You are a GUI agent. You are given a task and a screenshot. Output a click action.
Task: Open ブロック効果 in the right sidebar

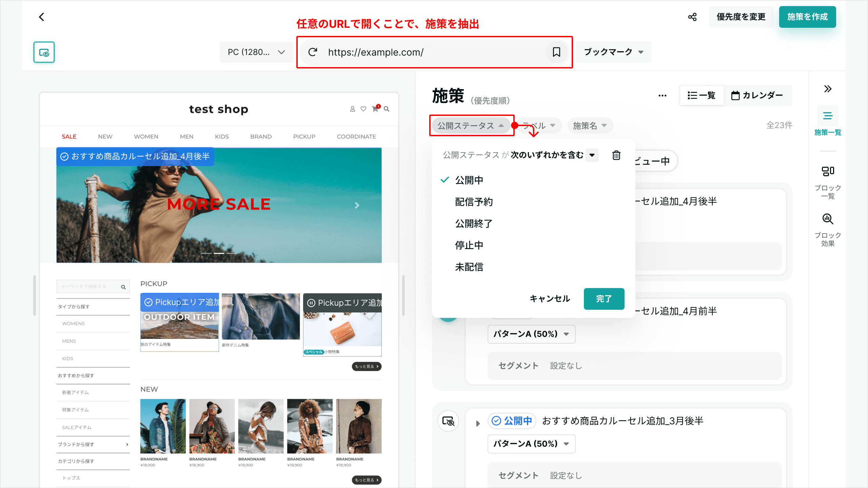click(x=828, y=229)
